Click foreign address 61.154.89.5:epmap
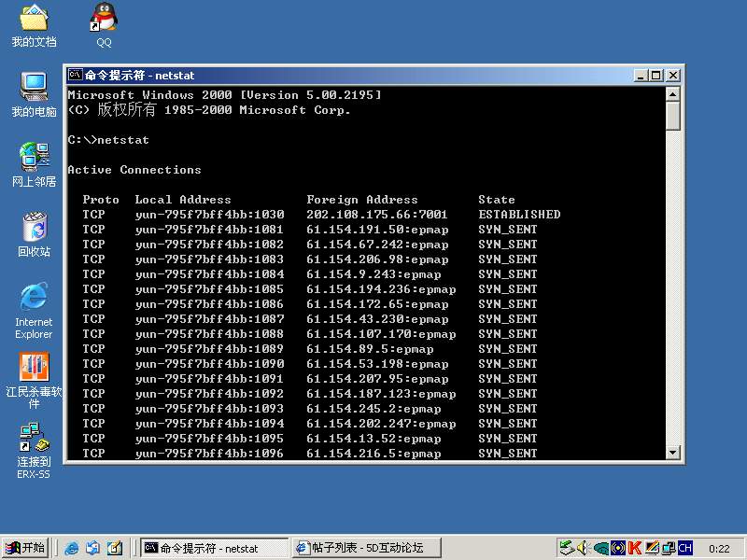This screenshot has height=560, width=747. (370, 349)
